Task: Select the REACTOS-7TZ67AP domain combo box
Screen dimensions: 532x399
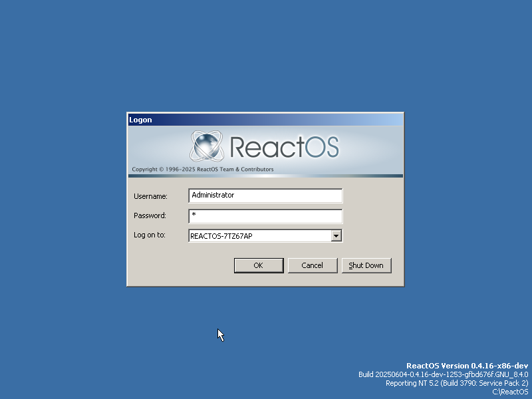Action: [x=265, y=236]
